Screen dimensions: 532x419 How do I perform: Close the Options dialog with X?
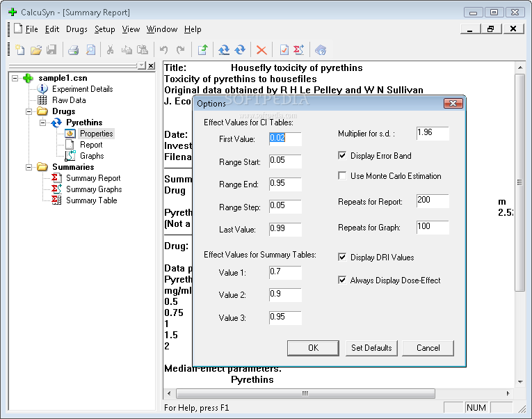(453, 103)
